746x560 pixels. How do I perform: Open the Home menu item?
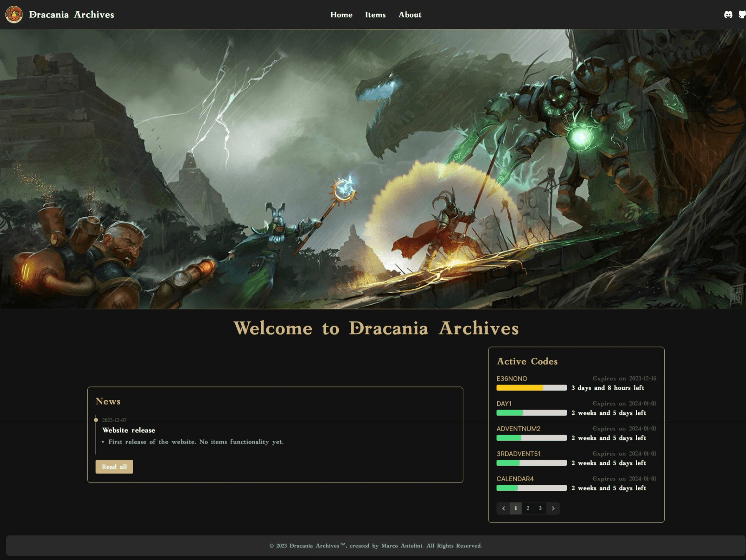tap(341, 15)
